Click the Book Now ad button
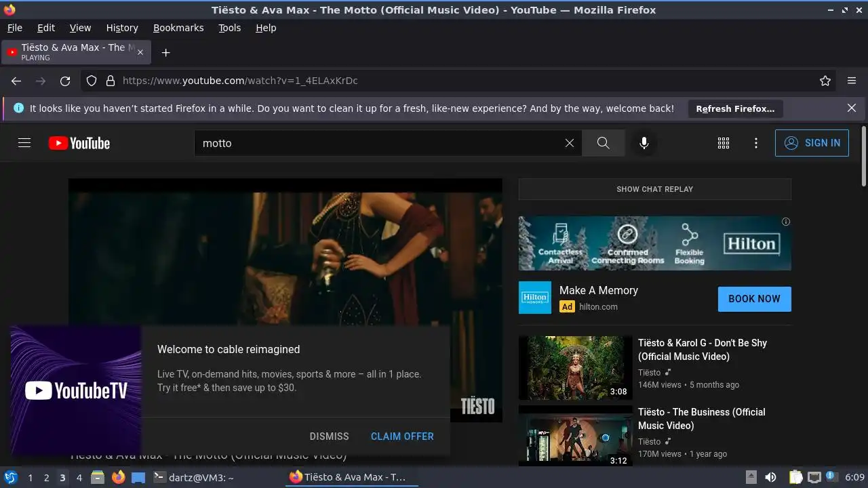 754,299
